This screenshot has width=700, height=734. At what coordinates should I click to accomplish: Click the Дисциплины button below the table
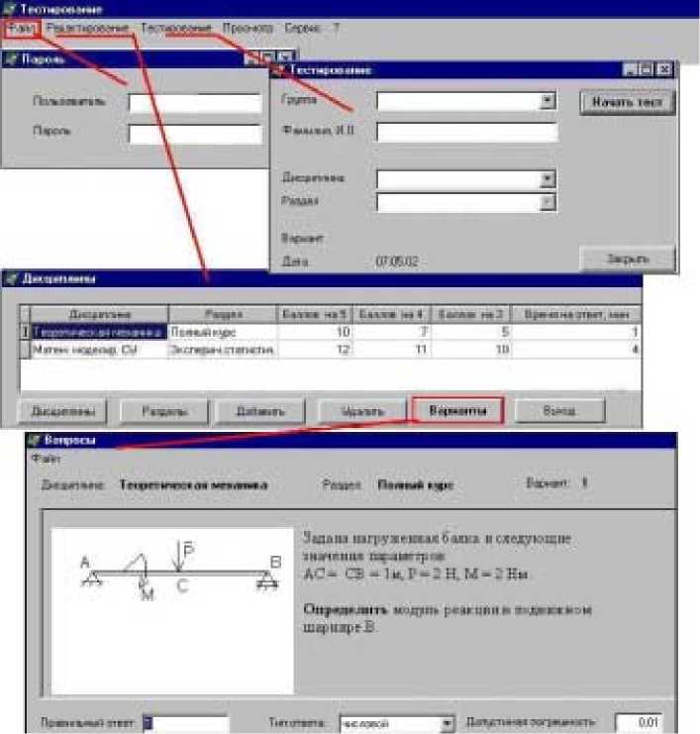(x=62, y=411)
